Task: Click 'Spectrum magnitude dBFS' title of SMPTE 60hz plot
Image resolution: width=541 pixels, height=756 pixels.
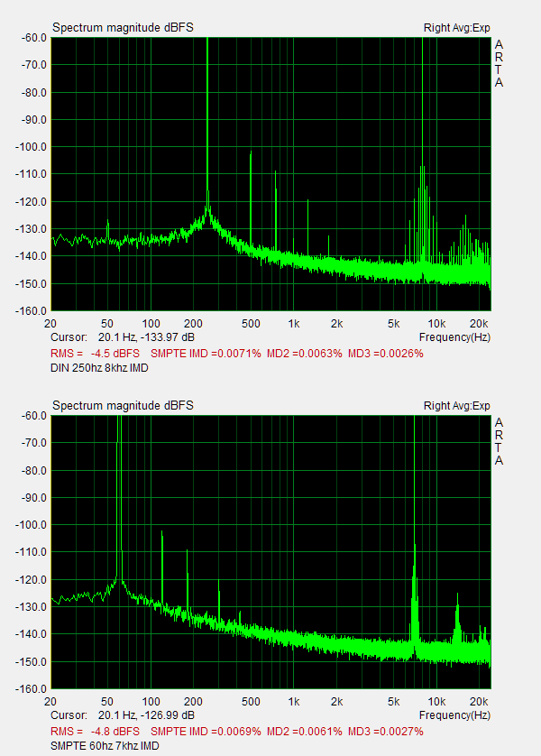Action: 123,405
